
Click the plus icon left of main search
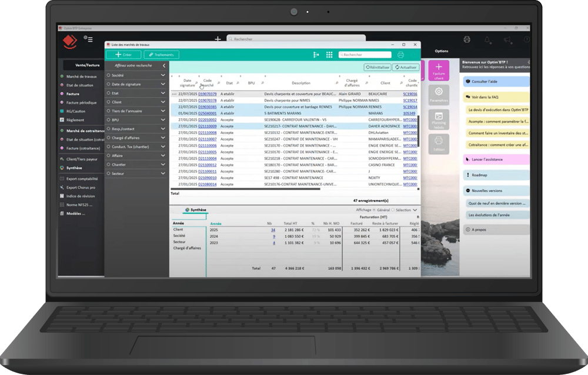tap(218, 39)
